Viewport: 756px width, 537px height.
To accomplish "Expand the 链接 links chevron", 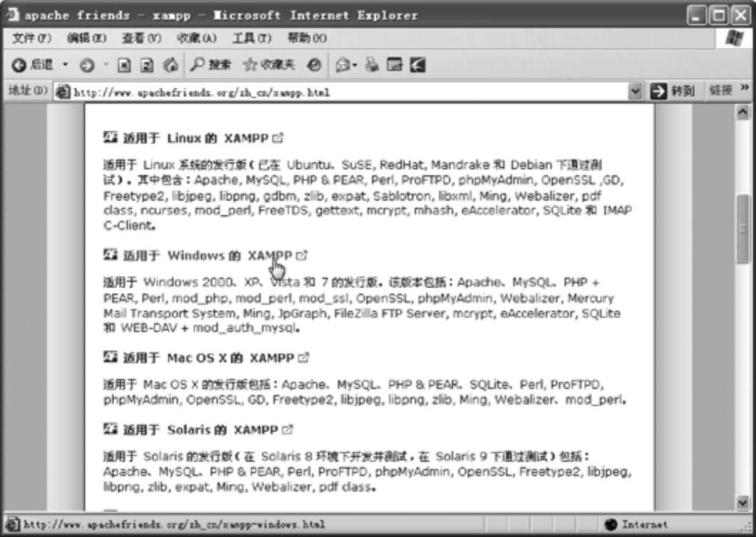I will click(x=745, y=88).
